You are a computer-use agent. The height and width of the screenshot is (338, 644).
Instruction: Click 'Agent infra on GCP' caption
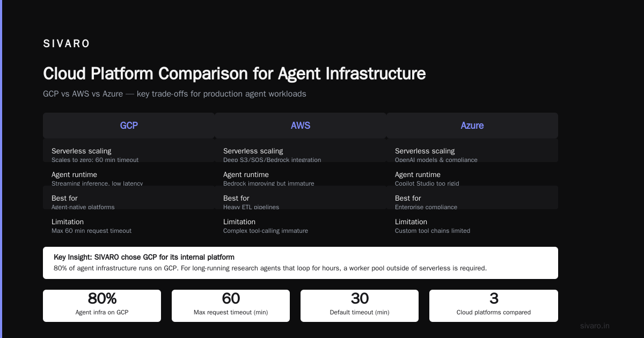(x=102, y=312)
